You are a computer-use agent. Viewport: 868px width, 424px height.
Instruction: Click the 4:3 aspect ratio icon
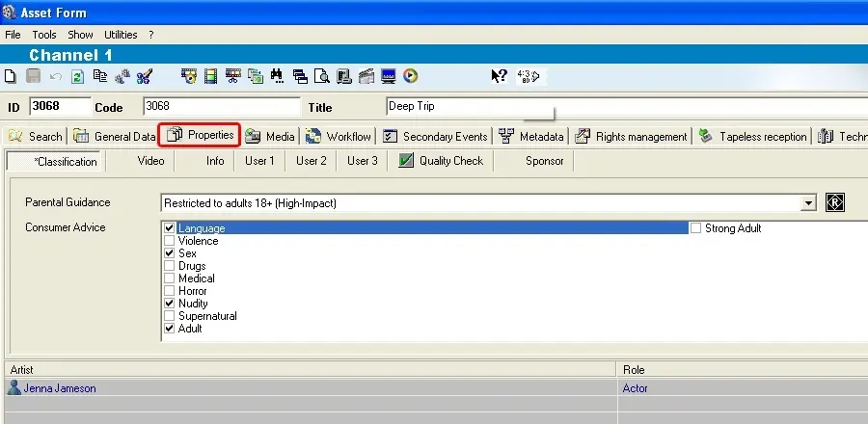click(529, 76)
